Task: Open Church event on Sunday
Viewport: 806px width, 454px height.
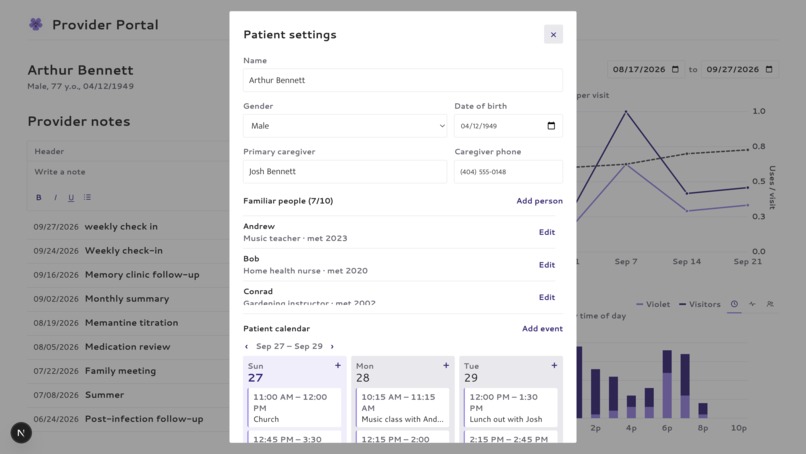Action: point(295,408)
